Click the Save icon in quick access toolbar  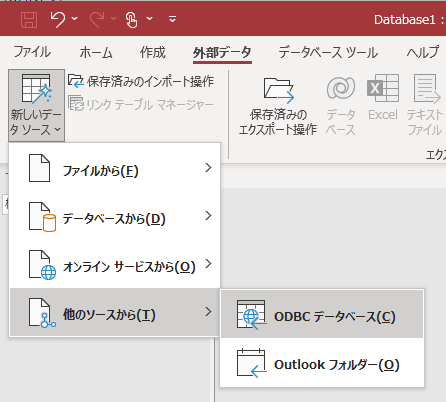[29, 19]
